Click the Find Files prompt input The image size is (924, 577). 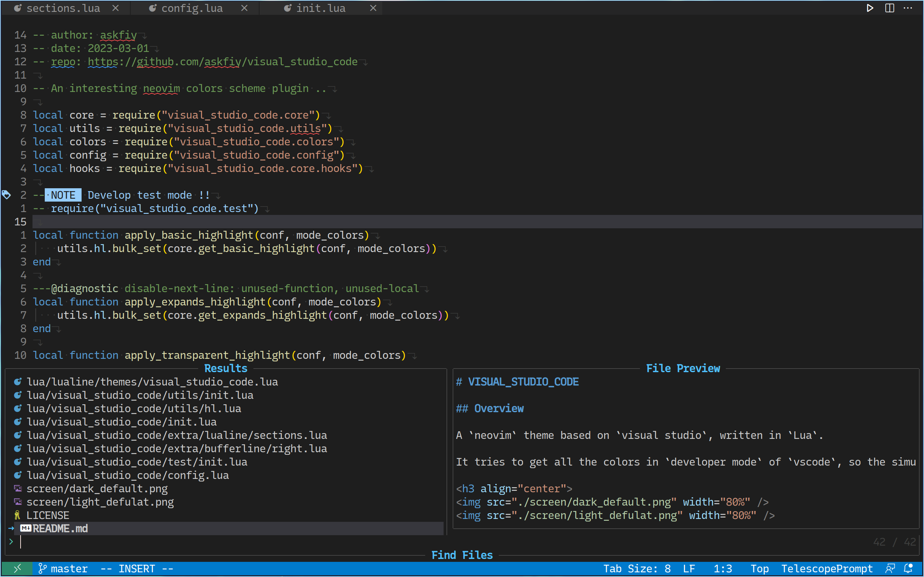click(229, 542)
